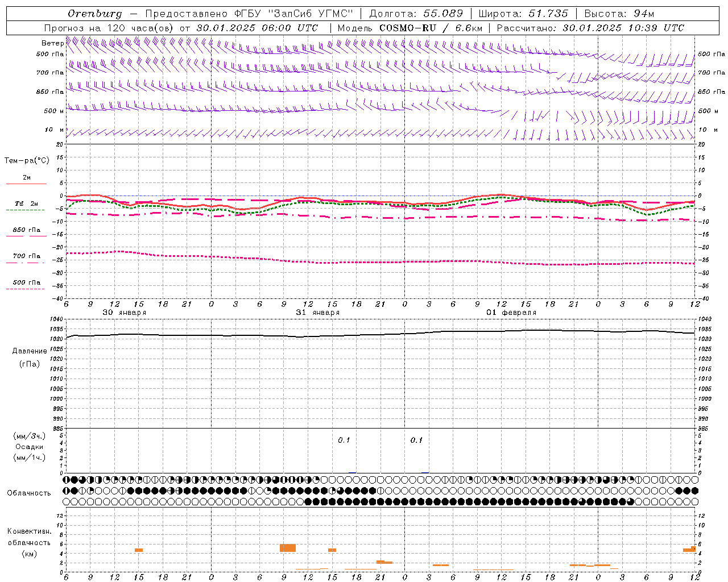Click the black pressure curve line
Image resolution: width=728 pixels, height=582 pixels.
pos(381,334)
